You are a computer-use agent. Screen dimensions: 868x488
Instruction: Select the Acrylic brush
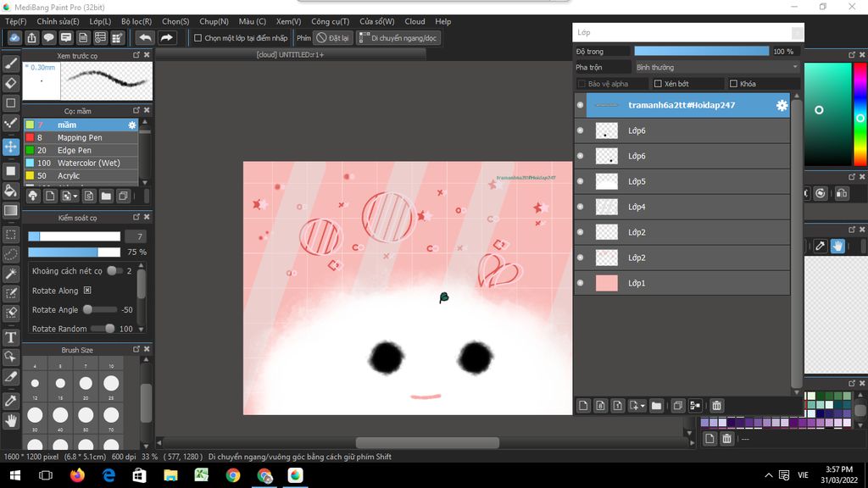tap(81, 176)
